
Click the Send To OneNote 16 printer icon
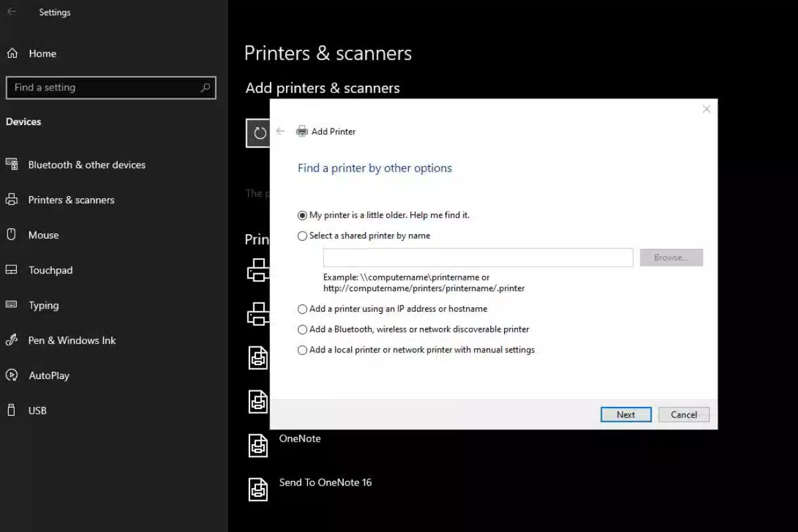258,489
